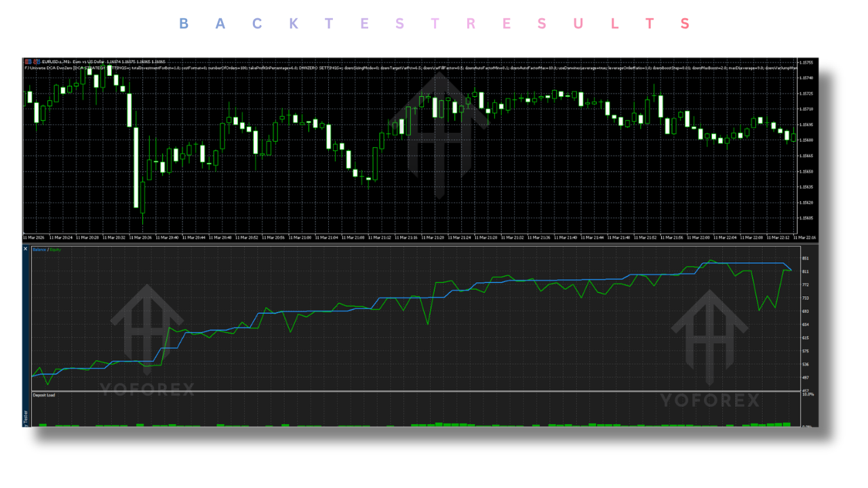This screenshot has width=868, height=488.
Task: Click equity scale value 811
Action: tap(806, 272)
